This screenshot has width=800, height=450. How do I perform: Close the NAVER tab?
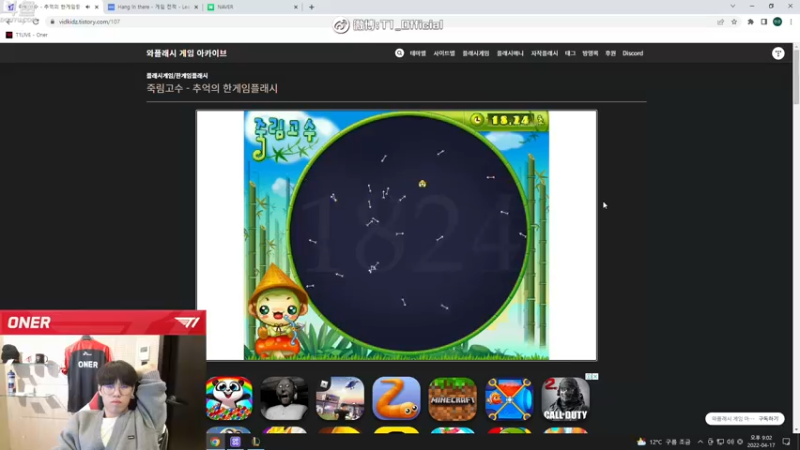pyautogui.click(x=295, y=7)
